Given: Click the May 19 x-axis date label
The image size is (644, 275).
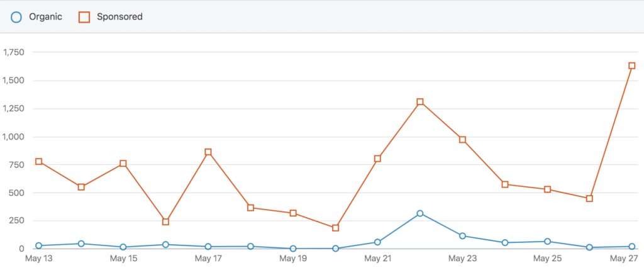Looking at the screenshot, I should pyautogui.click(x=293, y=259).
